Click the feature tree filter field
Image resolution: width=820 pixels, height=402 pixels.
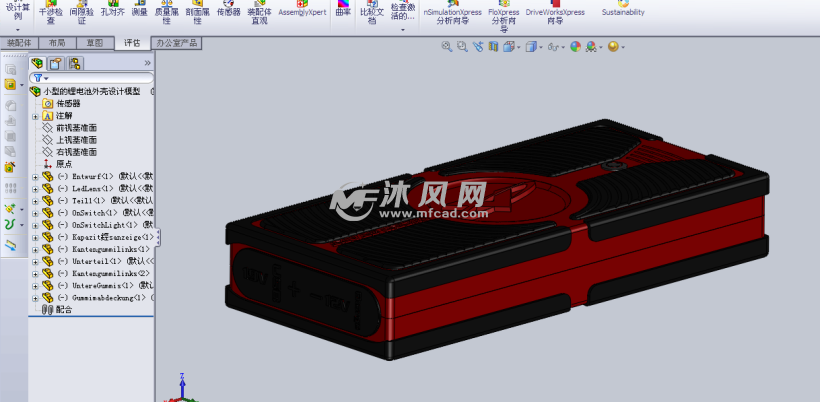click(x=92, y=78)
